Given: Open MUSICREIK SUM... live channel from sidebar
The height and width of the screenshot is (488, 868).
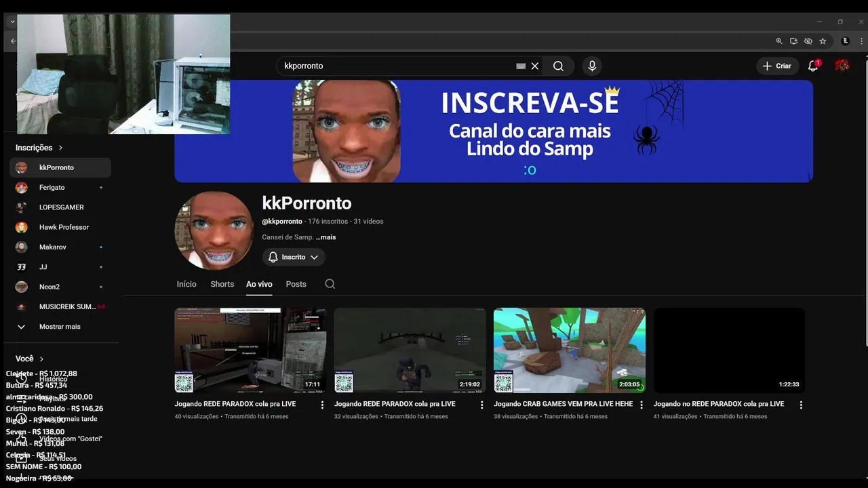Looking at the screenshot, I should point(60,306).
